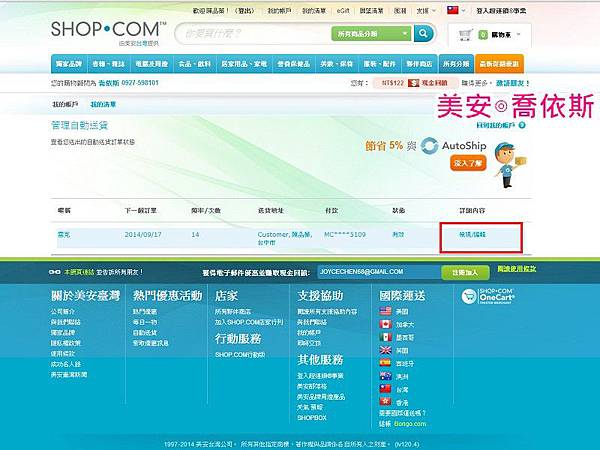Open the 所有商品分類 search category dropdown

coord(371,34)
